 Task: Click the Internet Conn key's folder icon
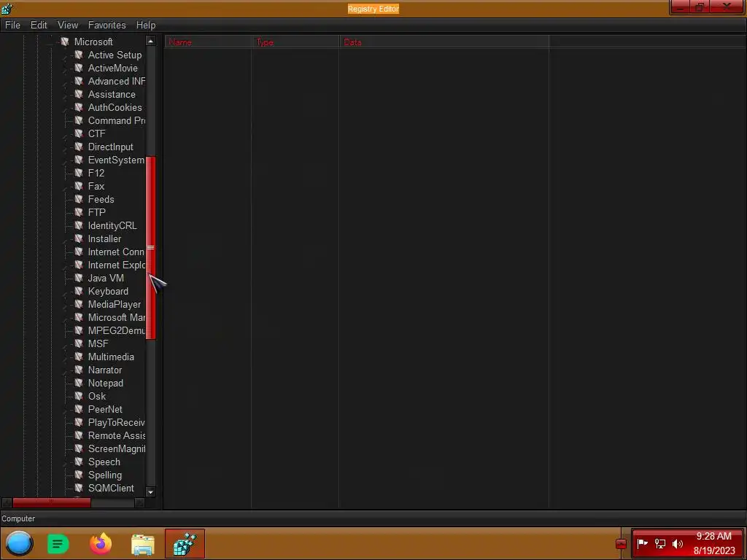coord(79,252)
